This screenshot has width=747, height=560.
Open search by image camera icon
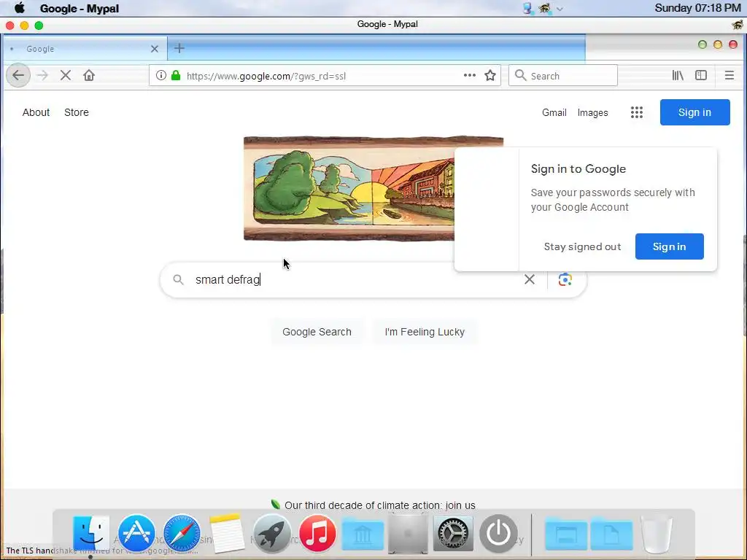tap(565, 279)
